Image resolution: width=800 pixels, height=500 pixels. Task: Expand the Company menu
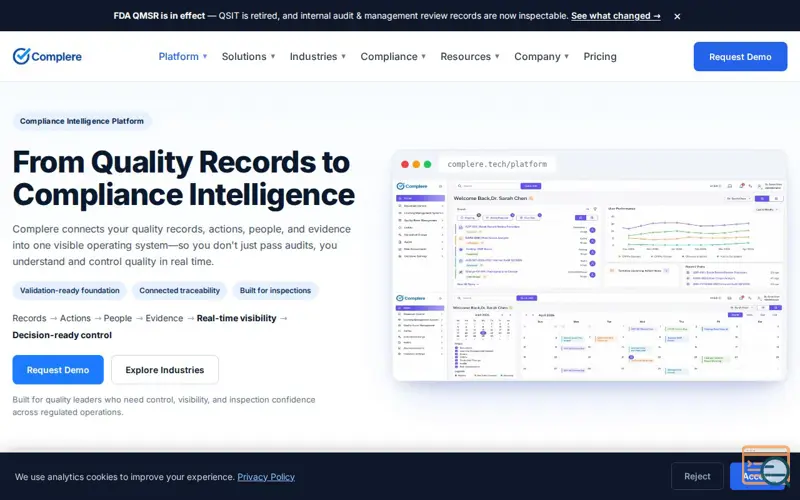point(541,57)
